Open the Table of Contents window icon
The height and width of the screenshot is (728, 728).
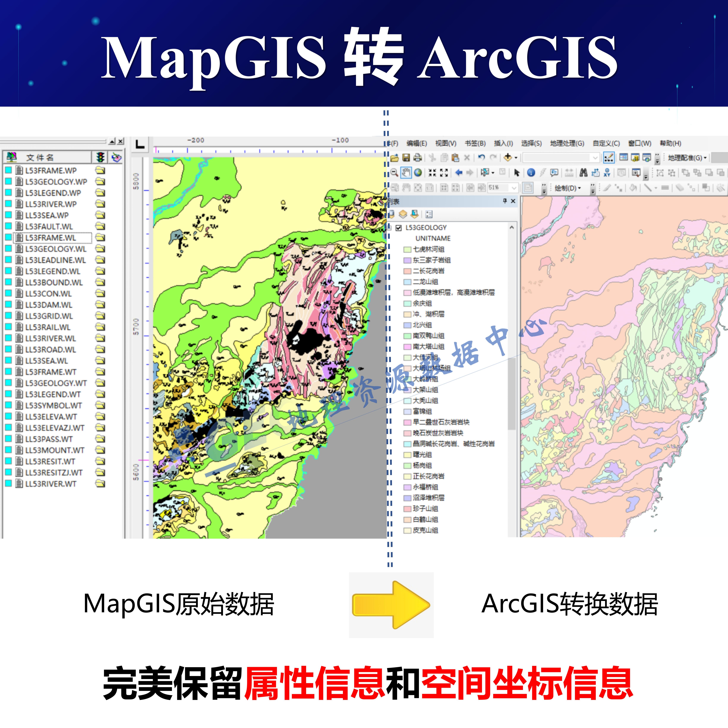624,157
